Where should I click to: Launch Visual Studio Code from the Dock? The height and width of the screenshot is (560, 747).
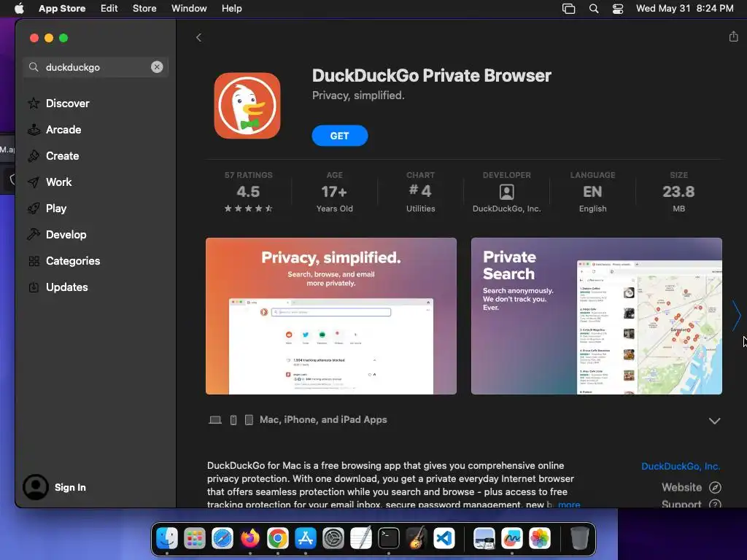pyautogui.click(x=444, y=539)
